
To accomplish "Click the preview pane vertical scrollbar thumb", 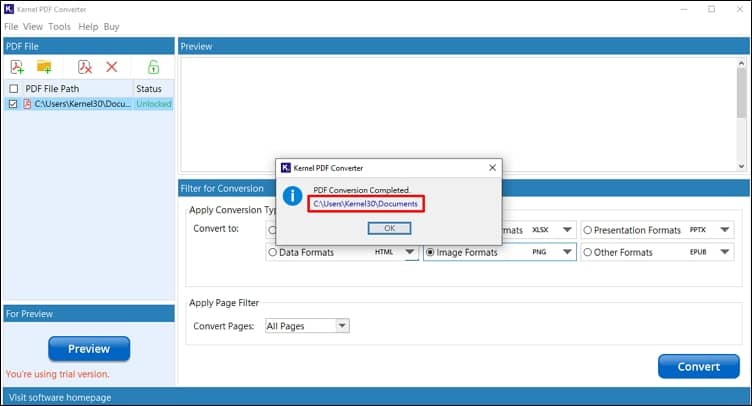I will pyautogui.click(x=741, y=93).
